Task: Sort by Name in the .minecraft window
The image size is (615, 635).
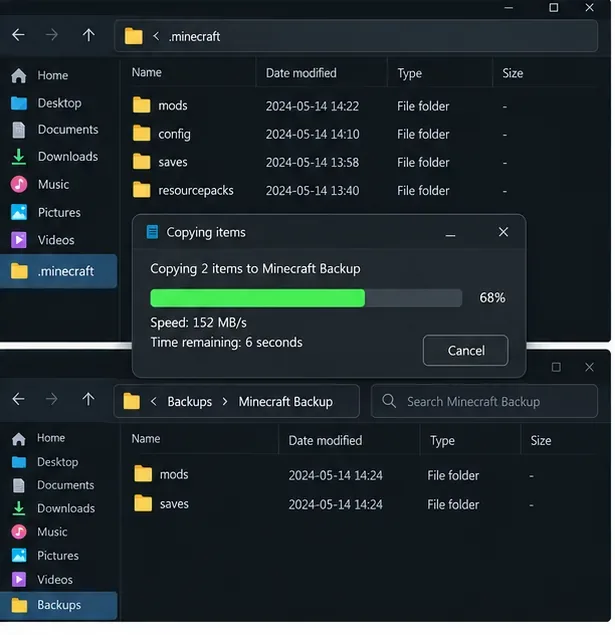Action: click(x=147, y=72)
